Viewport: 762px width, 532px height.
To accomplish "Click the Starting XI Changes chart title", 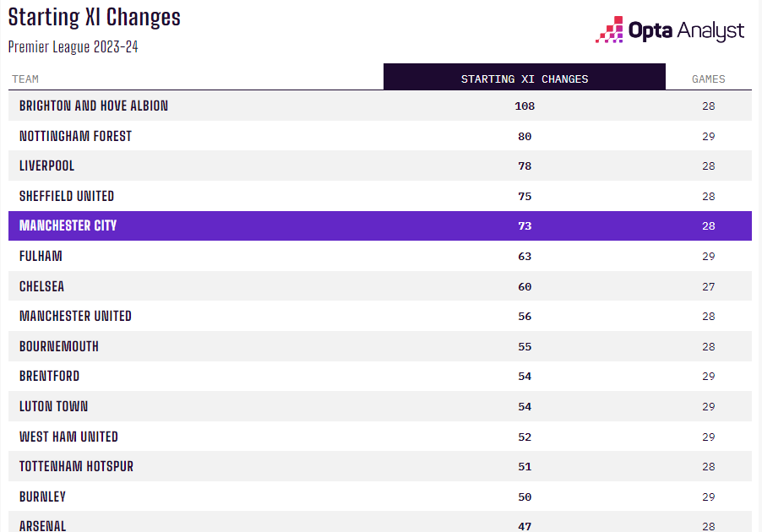I will point(94,17).
